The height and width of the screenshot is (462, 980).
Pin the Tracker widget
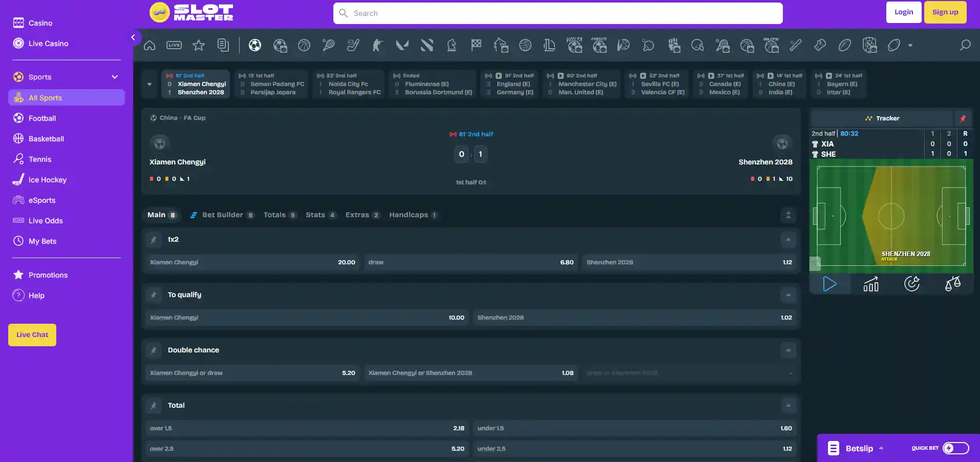click(963, 118)
